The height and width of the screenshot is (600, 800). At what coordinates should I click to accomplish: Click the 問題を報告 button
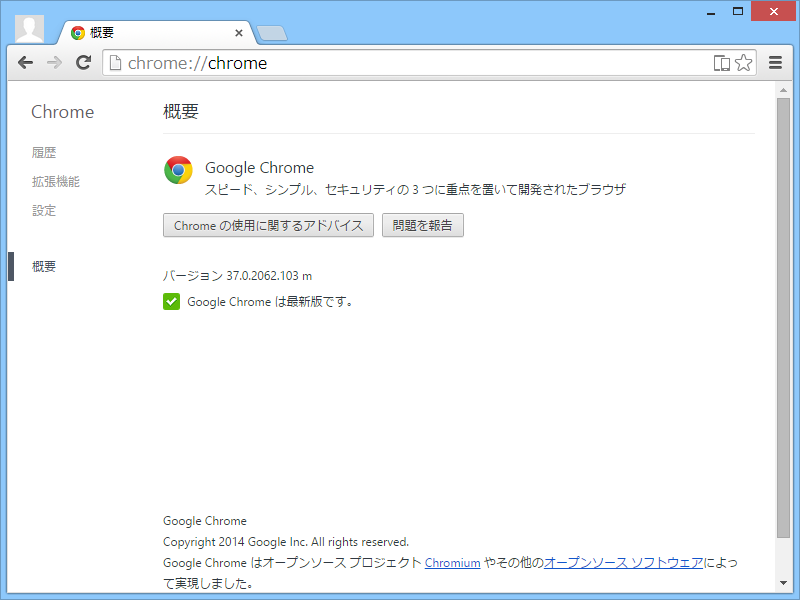point(421,225)
